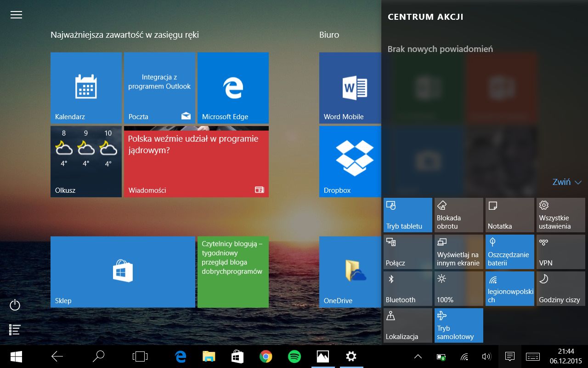This screenshot has height=368, width=588.
Task: Launch Chrome from the taskbar
Action: pos(266,356)
